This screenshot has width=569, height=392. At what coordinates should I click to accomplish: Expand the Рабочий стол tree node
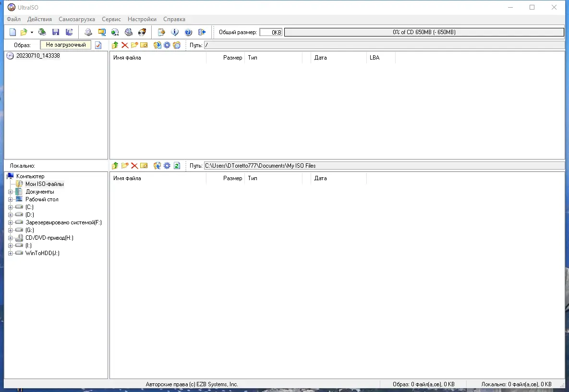pyautogui.click(x=10, y=199)
